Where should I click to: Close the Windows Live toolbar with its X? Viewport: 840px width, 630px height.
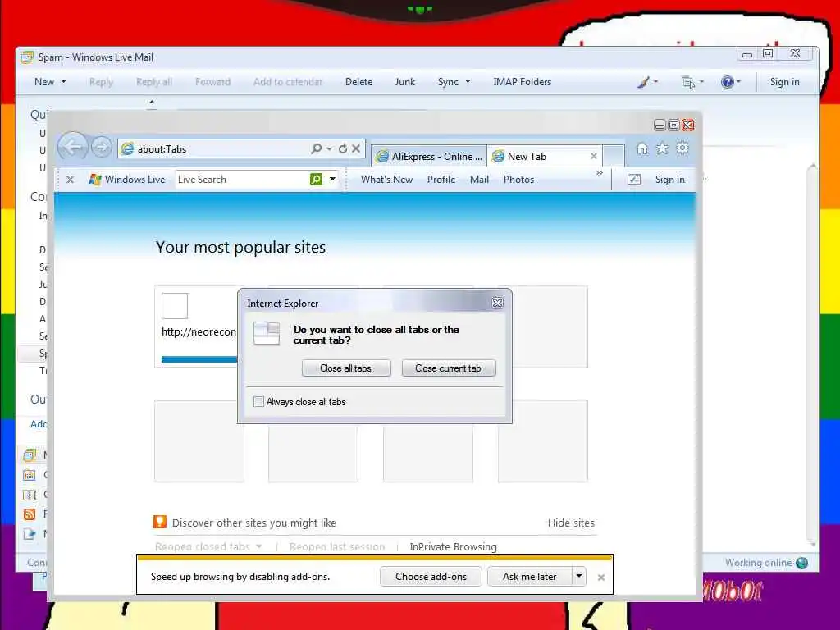click(x=70, y=180)
